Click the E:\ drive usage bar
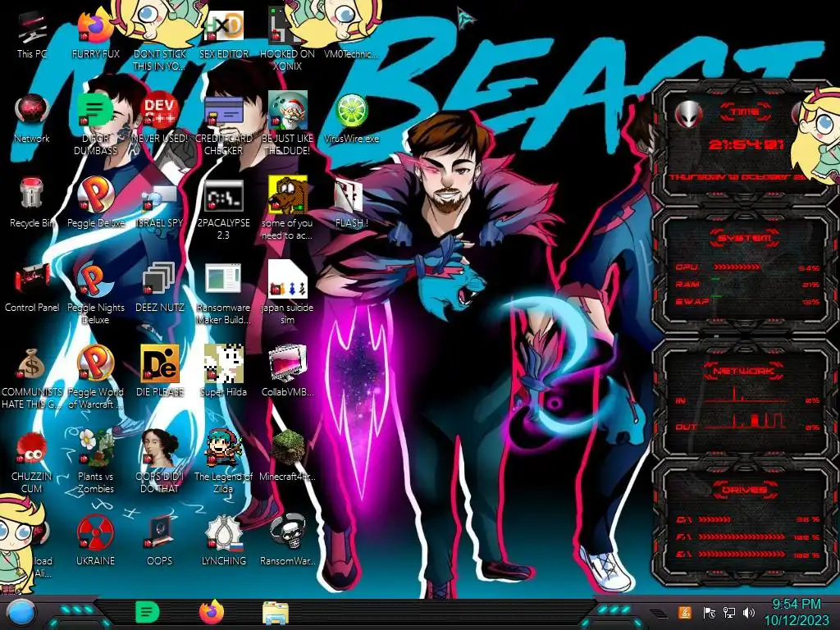The height and width of the screenshot is (630, 840). 742,554
